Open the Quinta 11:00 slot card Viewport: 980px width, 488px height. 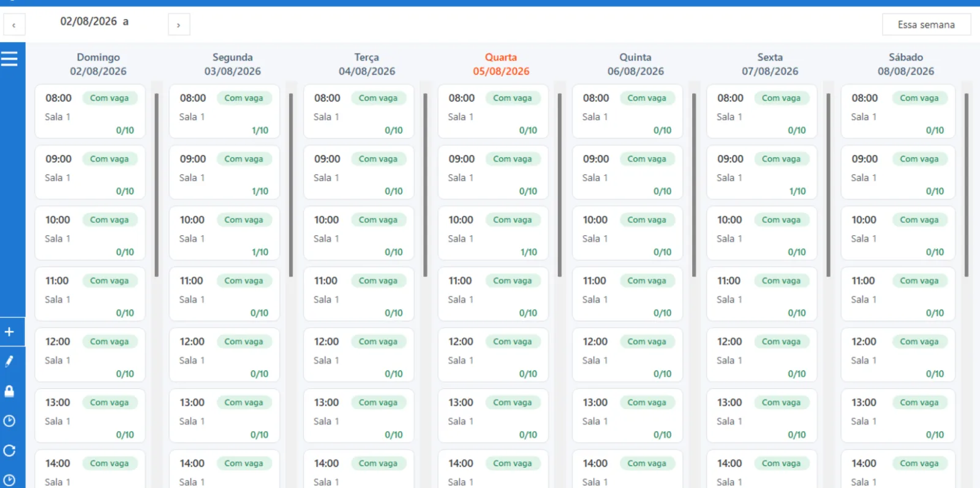point(627,294)
